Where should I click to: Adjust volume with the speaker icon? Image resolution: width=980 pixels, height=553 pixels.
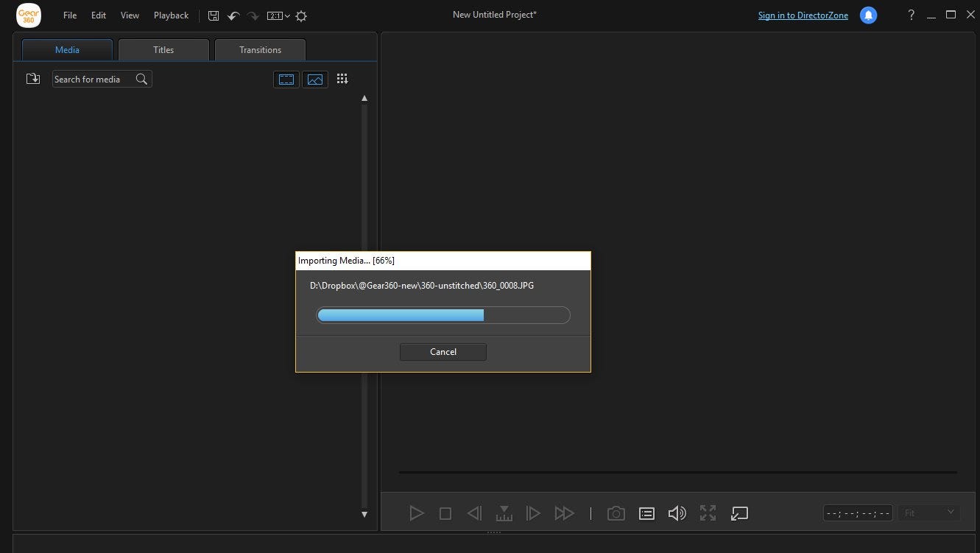[x=677, y=513]
